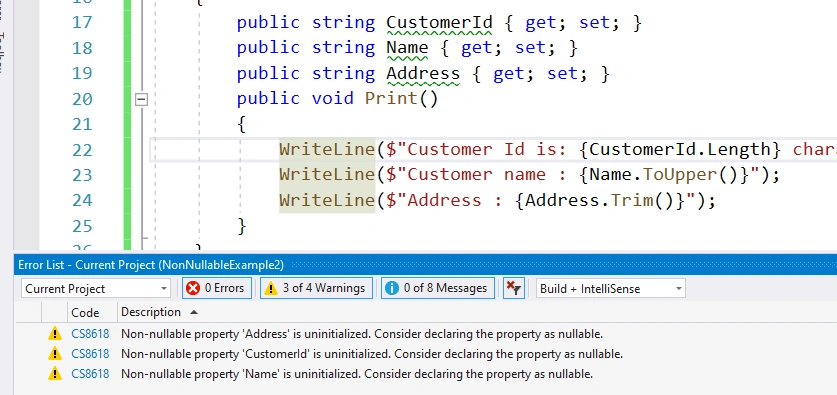Collapse the Print() method outline toggle
The image size is (837, 395).
point(141,99)
